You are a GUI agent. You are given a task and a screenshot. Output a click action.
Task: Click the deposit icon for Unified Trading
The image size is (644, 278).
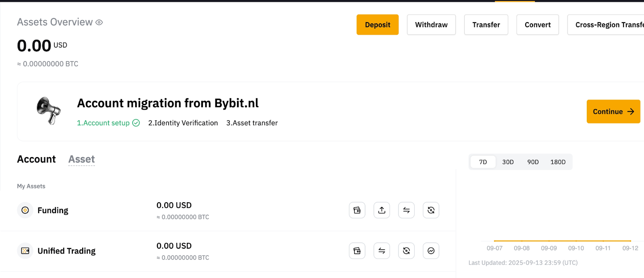point(357,251)
